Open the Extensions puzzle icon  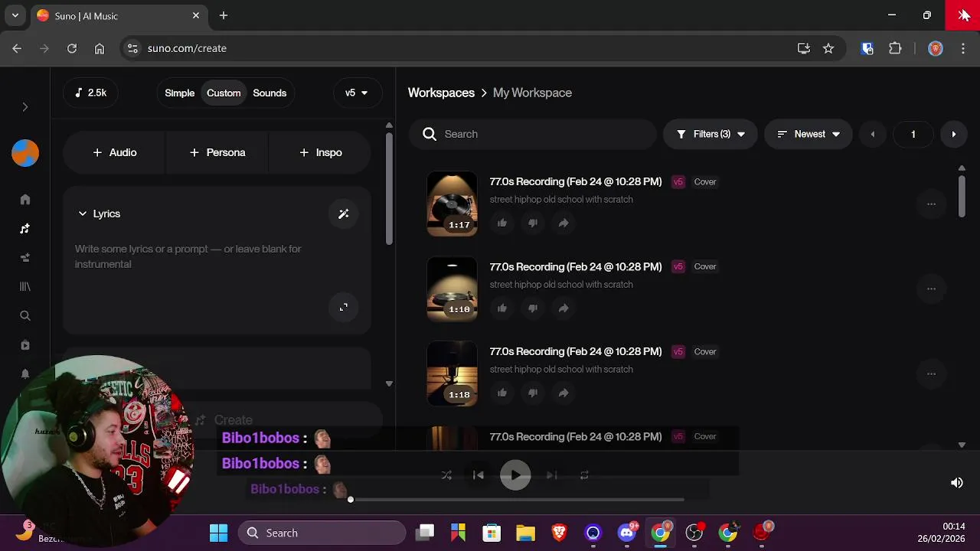(895, 48)
